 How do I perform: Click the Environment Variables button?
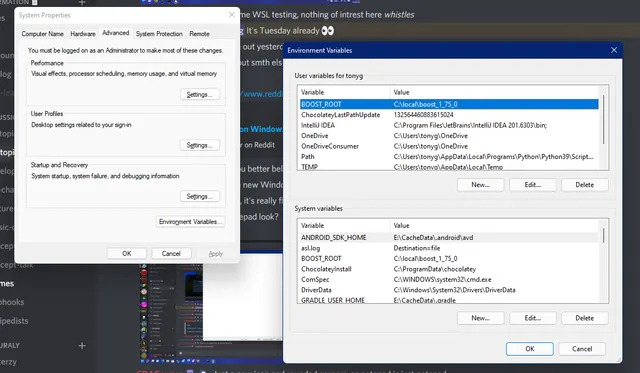(191, 222)
